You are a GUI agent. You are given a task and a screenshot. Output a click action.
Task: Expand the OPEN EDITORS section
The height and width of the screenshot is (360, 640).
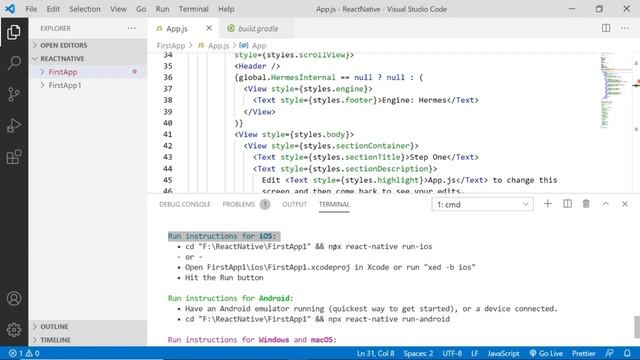(89, 45)
